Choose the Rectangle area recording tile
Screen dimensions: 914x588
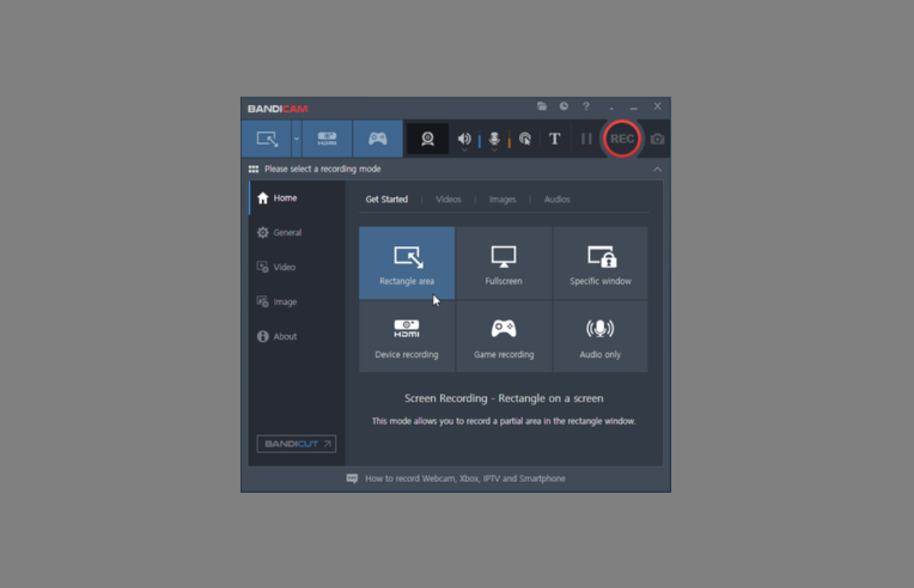407,263
